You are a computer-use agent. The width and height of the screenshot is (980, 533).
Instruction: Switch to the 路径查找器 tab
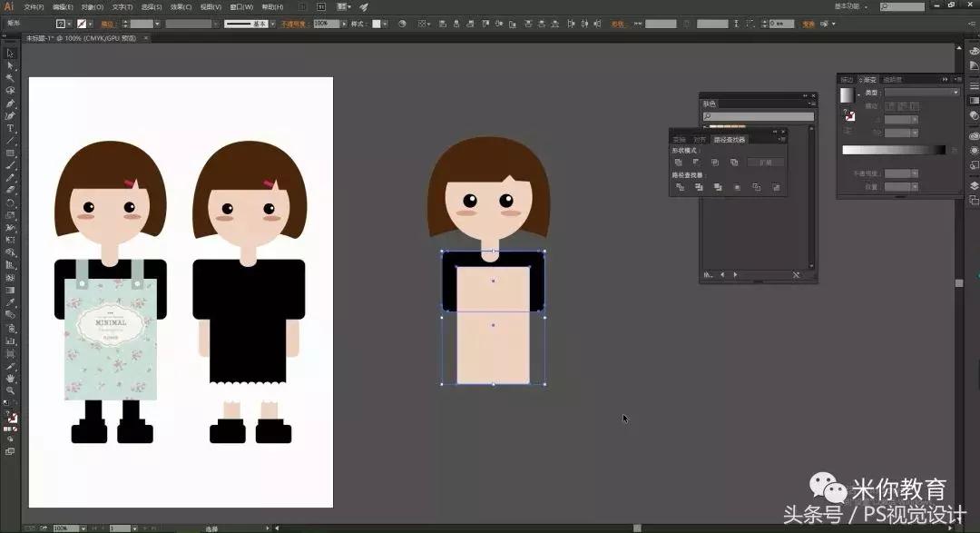pos(730,140)
